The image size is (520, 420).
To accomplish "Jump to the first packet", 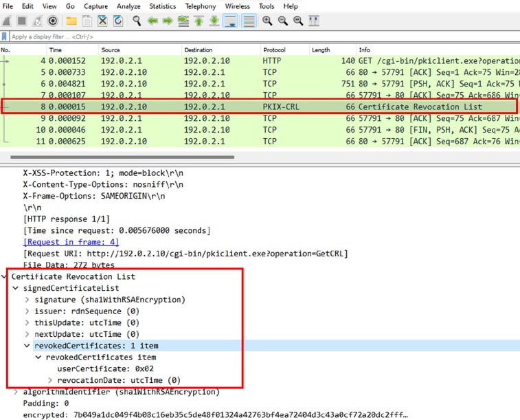I will (199, 21).
